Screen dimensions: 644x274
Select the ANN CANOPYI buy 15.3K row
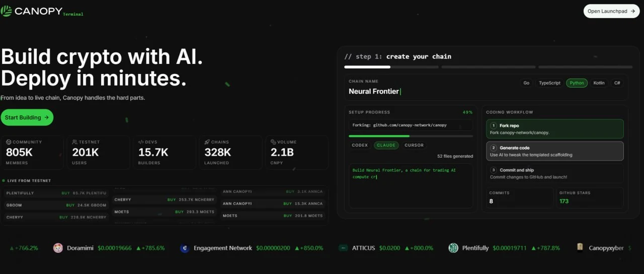point(273,203)
